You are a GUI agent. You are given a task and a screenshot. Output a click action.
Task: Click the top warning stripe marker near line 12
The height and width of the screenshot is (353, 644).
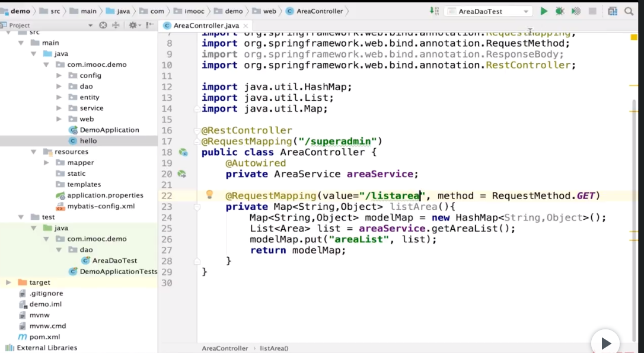[634, 86]
